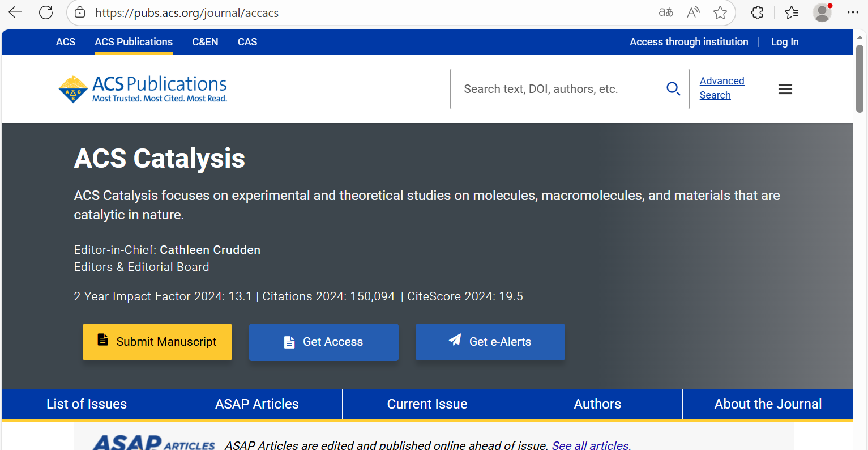Screen dimensions: 868x450
Task: Click the site information lock icon
Action: click(80, 12)
